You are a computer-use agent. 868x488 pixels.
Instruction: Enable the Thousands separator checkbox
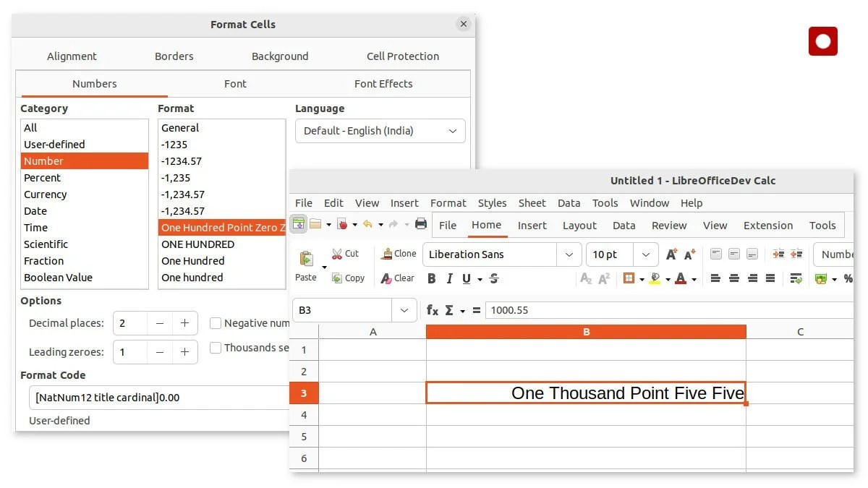coord(216,348)
